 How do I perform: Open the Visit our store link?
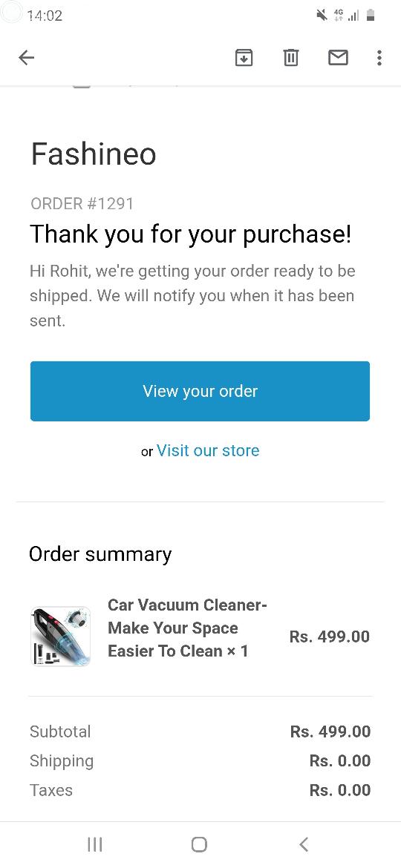pos(208,450)
